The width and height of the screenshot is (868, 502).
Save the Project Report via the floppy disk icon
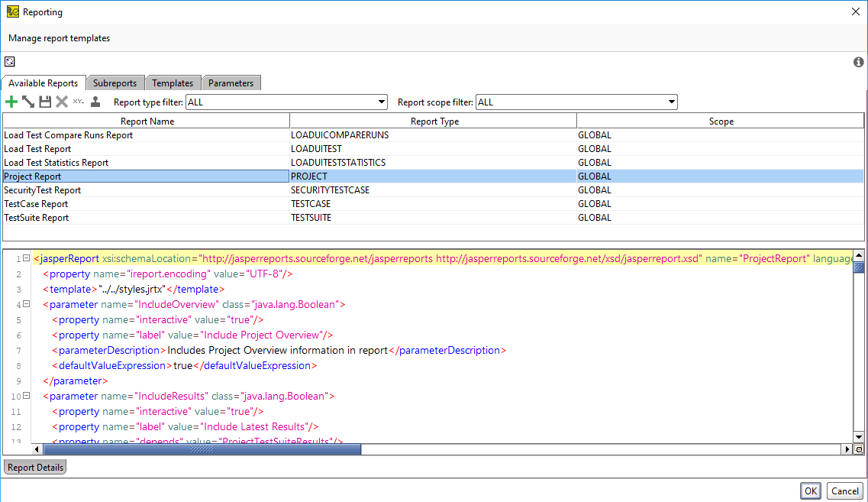(45, 102)
